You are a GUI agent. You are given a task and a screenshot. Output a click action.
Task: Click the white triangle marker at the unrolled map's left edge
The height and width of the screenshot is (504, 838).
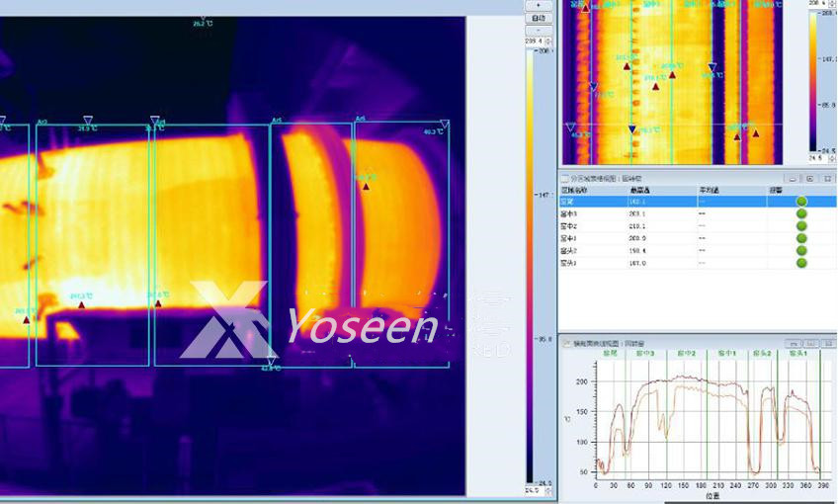[x=570, y=127]
